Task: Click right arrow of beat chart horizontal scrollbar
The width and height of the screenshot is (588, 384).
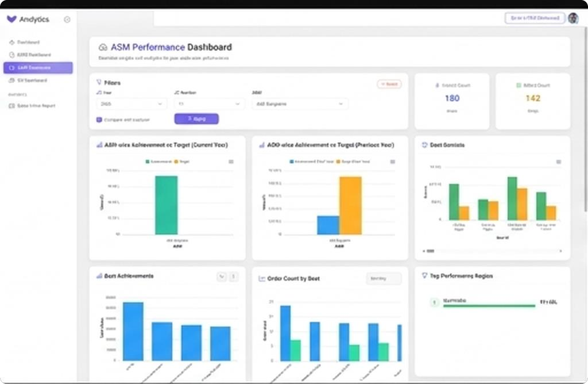Action: [x=560, y=251]
